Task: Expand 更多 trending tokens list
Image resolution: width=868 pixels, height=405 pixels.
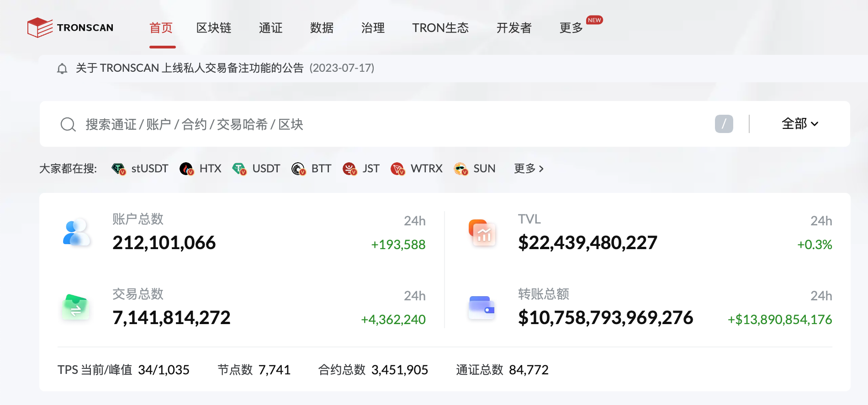Action: [529, 169]
